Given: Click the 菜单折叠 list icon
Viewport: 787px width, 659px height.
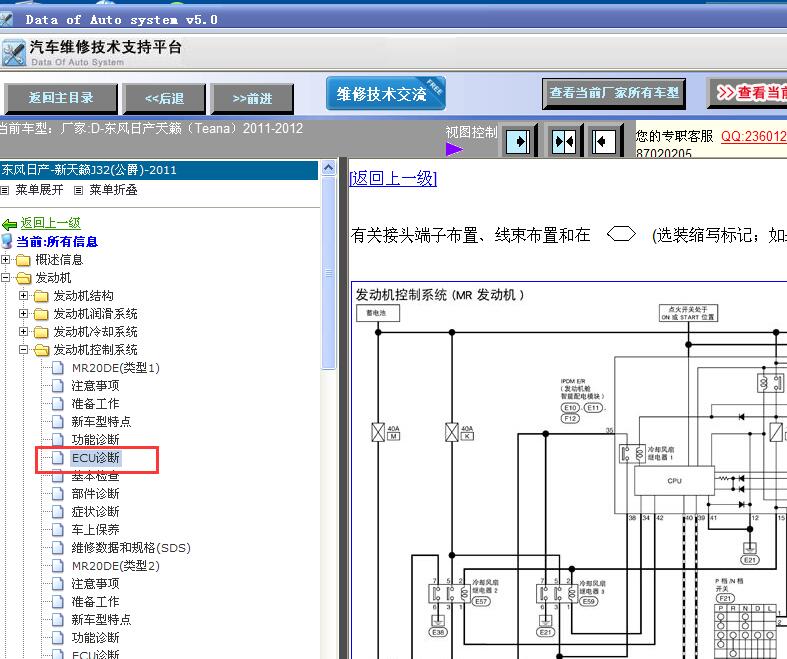Looking at the screenshot, I should 78,190.
